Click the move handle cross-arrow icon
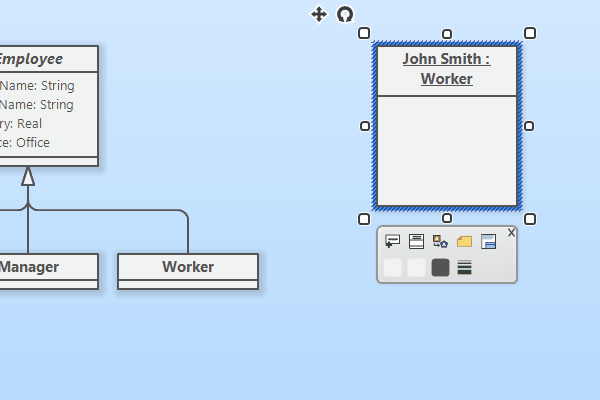Screen dimensions: 600x400 [x=319, y=15]
